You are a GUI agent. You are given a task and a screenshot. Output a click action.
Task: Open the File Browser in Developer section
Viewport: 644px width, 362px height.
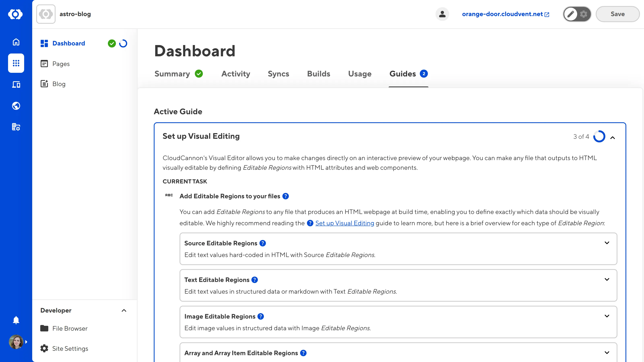[x=69, y=328]
